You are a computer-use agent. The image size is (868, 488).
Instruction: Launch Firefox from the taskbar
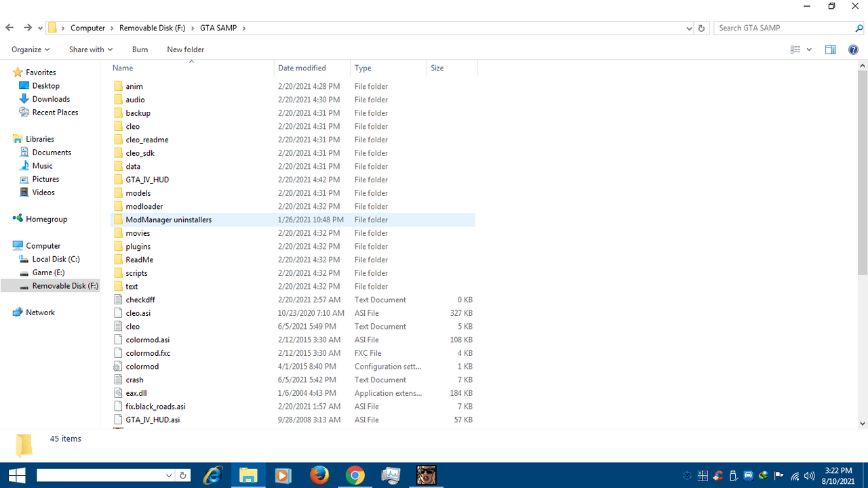coord(319,475)
